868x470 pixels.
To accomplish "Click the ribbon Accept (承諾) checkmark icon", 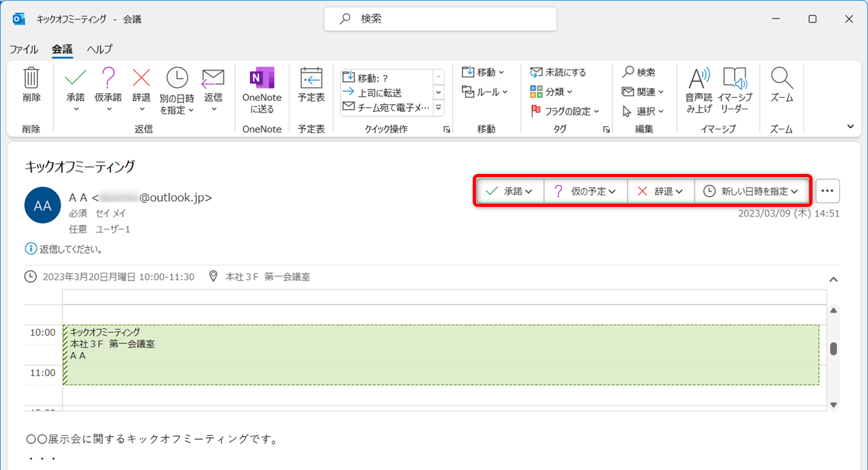I will [x=76, y=79].
